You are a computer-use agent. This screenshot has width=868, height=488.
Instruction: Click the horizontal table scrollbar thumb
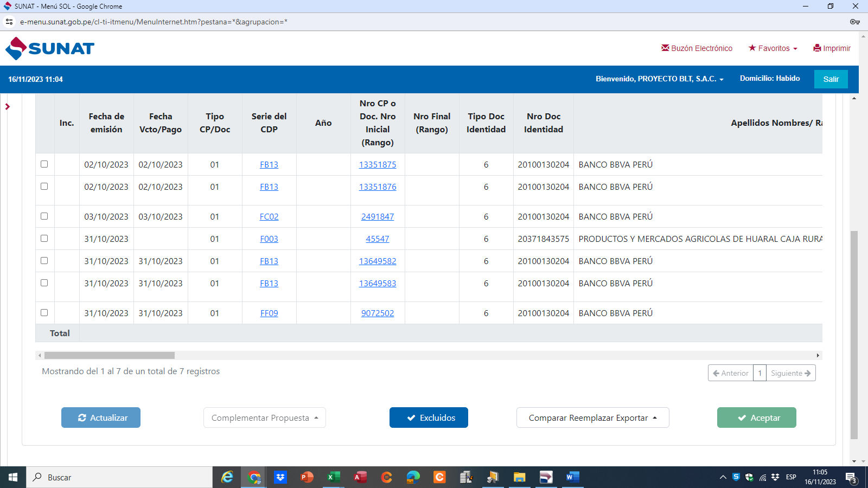pyautogui.click(x=110, y=356)
